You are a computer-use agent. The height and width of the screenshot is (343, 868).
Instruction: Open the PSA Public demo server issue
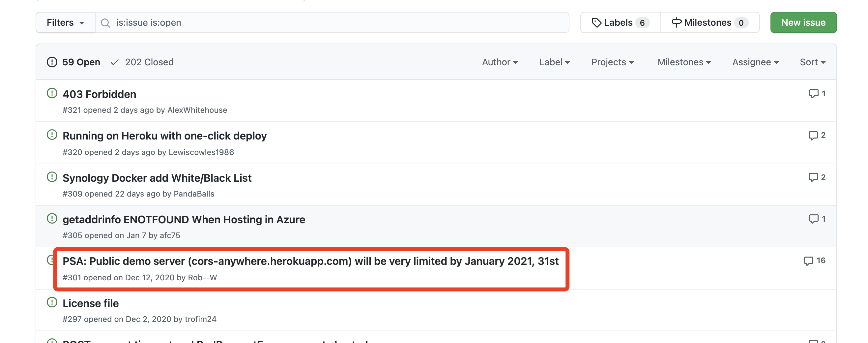[x=310, y=261]
